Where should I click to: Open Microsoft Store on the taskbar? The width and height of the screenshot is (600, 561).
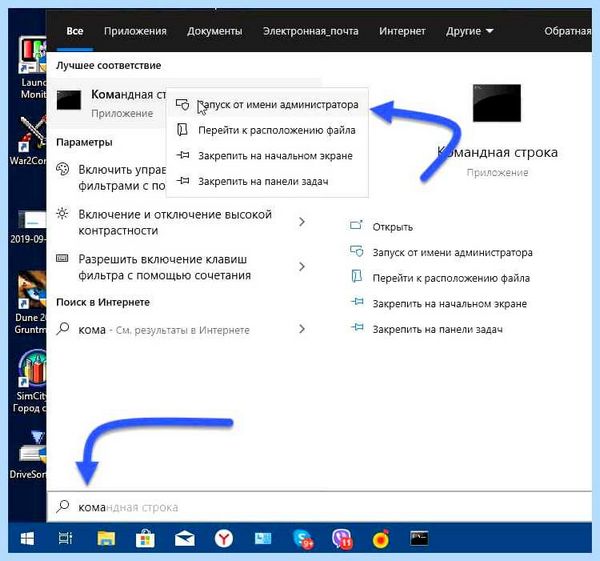pos(145,539)
